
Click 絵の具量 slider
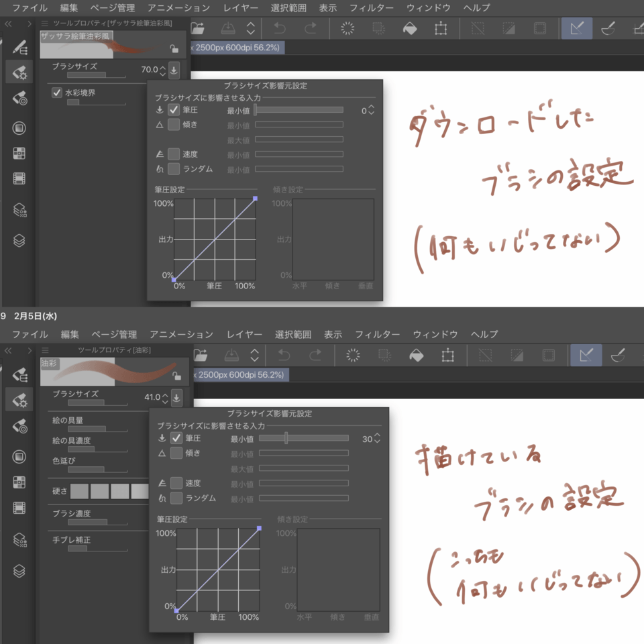(x=97, y=429)
